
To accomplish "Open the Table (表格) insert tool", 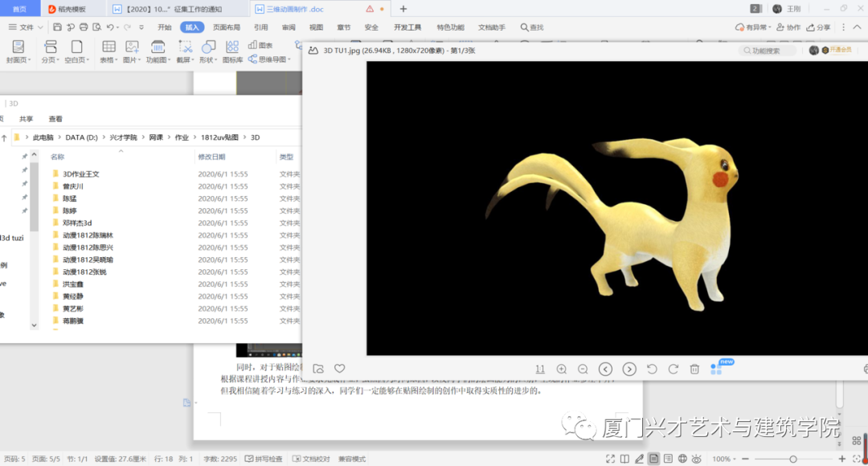I will (x=108, y=52).
